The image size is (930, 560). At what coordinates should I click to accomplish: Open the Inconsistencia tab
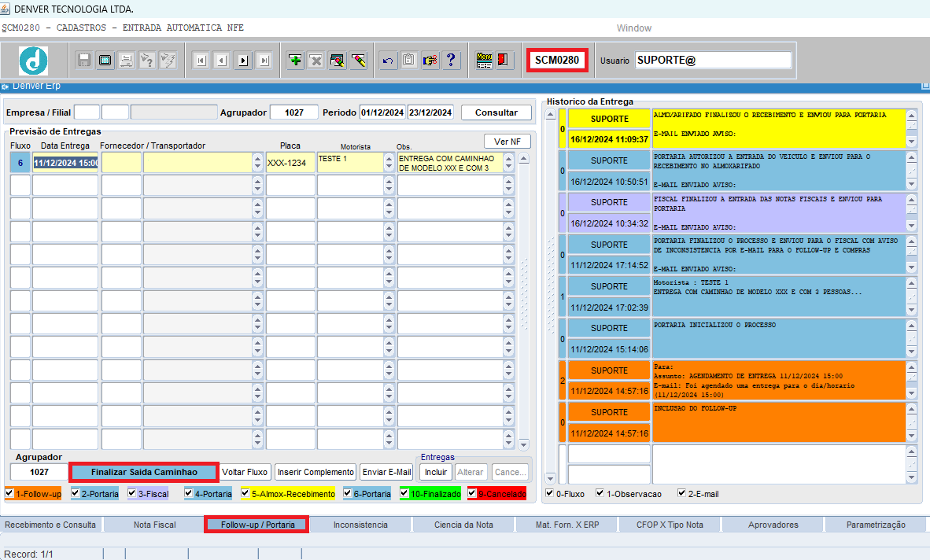[360, 525]
